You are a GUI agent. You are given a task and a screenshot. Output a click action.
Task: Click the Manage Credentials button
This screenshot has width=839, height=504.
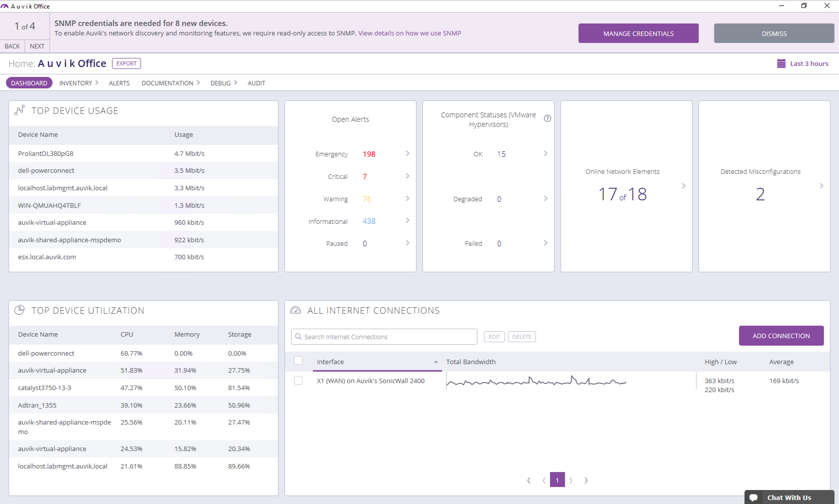638,33
